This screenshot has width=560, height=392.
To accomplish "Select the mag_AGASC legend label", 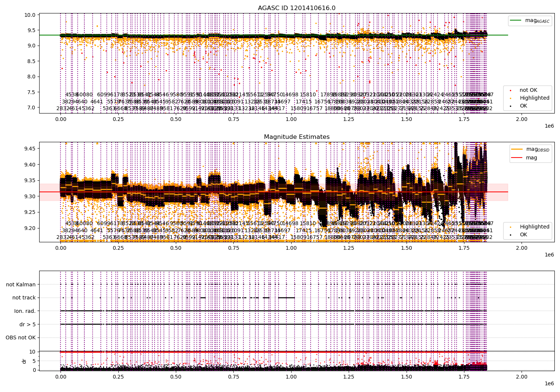I will click(537, 21).
